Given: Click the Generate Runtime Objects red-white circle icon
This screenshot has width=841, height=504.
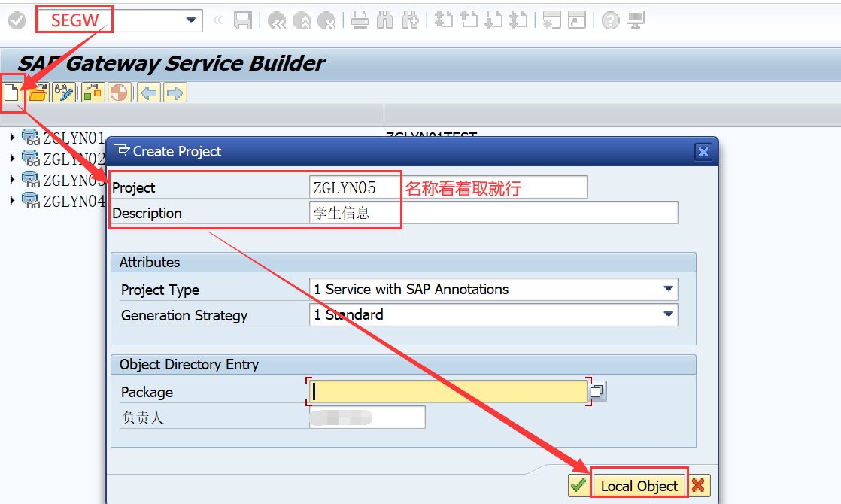Looking at the screenshot, I should coord(119,93).
